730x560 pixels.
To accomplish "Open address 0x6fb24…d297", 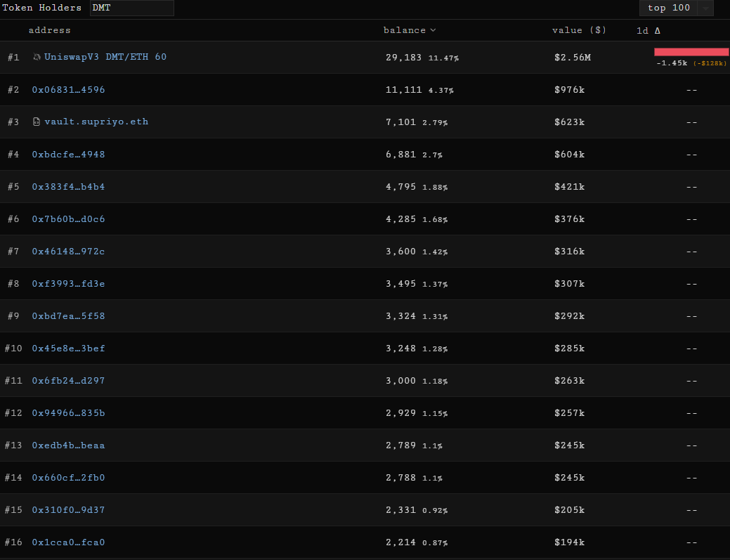I will [x=68, y=380].
